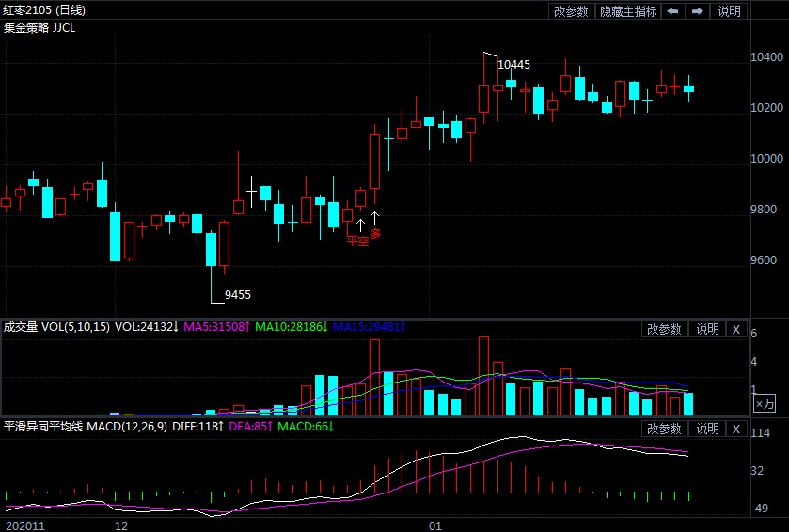Click the VOL:24132 value
Image resolution: width=789 pixels, height=532 pixels.
[147, 327]
